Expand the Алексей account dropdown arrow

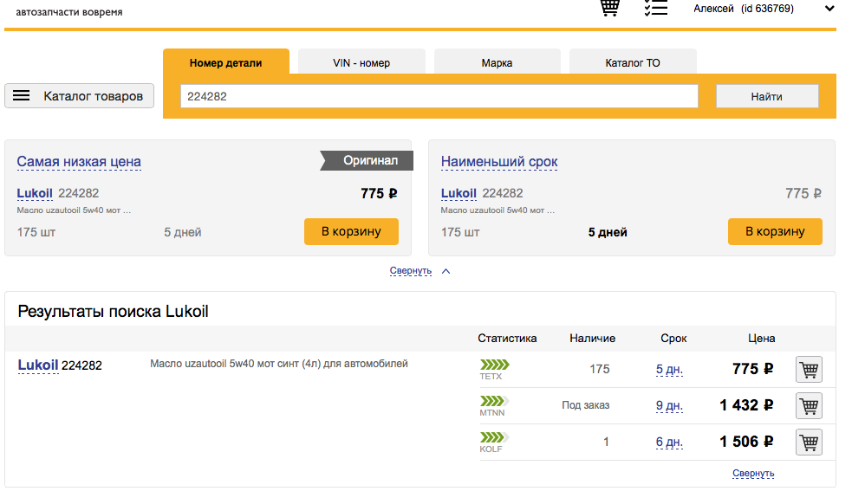(829, 9)
